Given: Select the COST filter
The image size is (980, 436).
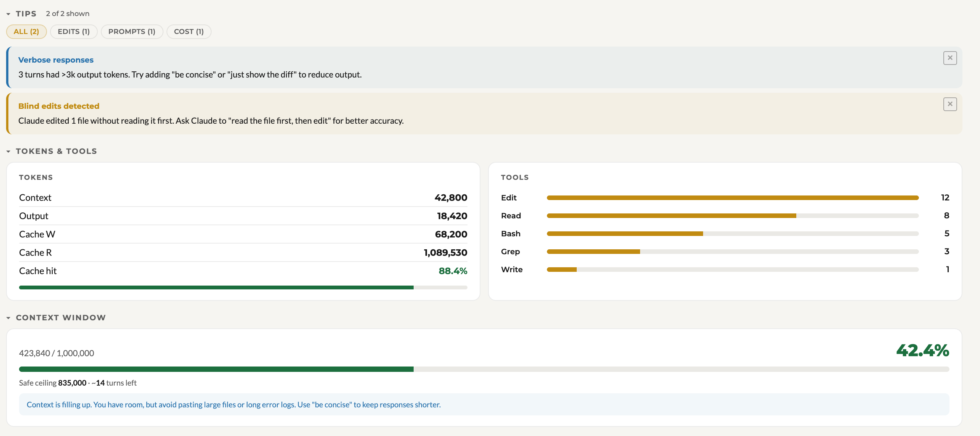Looking at the screenshot, I should [x=189, y=31].
